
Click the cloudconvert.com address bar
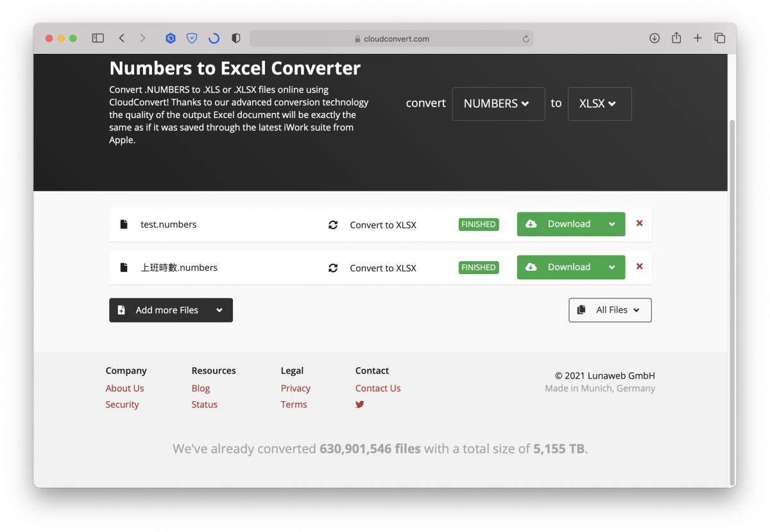(x=391, y=39)
